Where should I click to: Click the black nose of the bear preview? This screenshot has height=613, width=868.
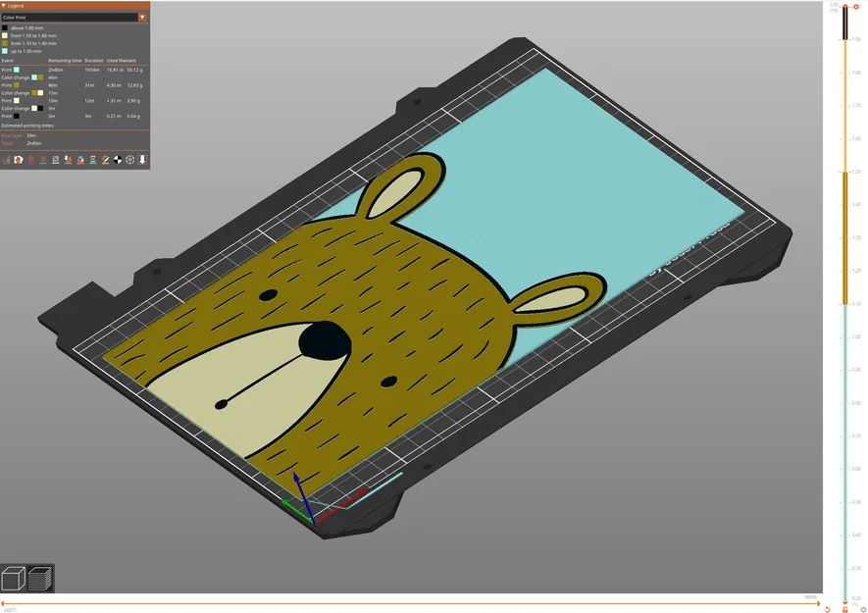(x=325, y=340)
